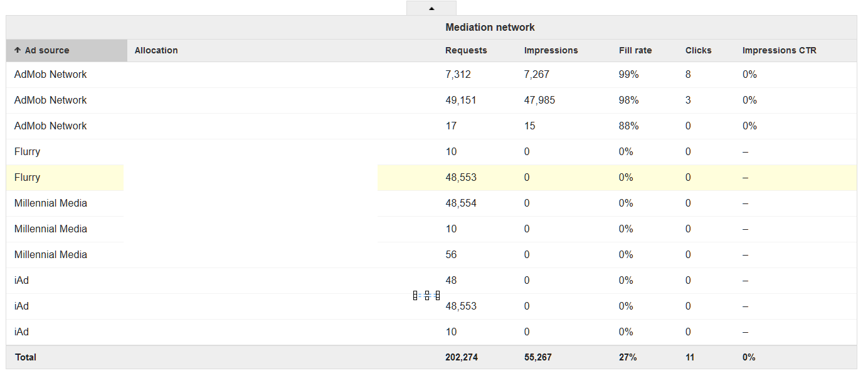Sort by the Requests column header
868x373 pixels.
click(x=466, y=50)
